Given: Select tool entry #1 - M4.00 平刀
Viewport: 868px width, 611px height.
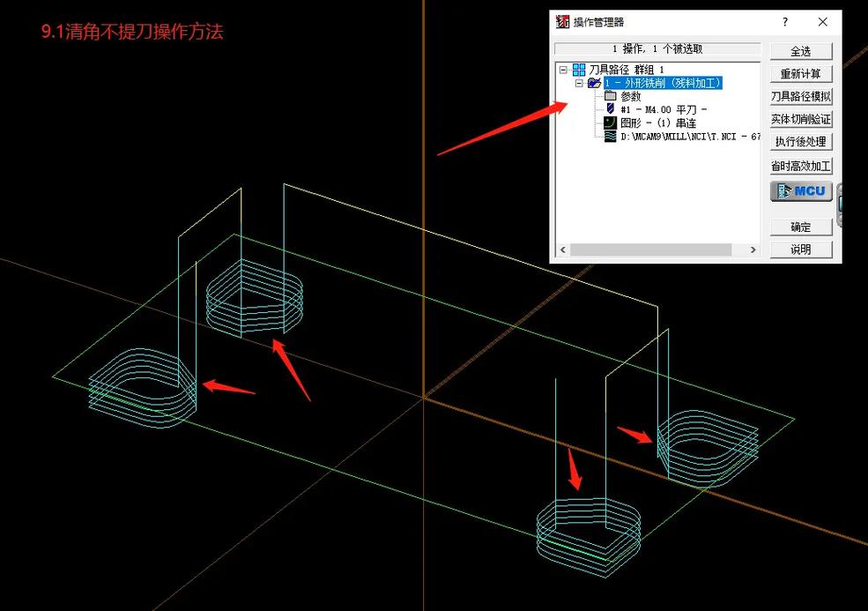Looking at the screenshot, I should 664,109.
